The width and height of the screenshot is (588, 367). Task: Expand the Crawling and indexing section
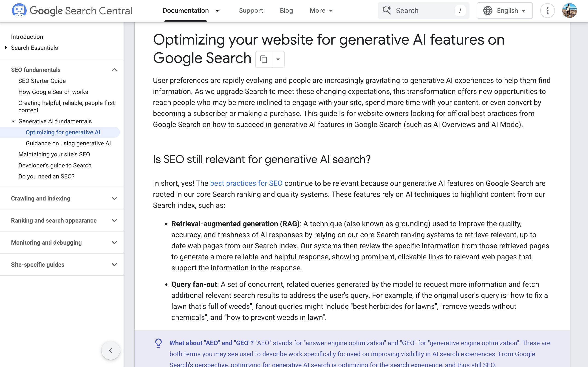[114, 199]
